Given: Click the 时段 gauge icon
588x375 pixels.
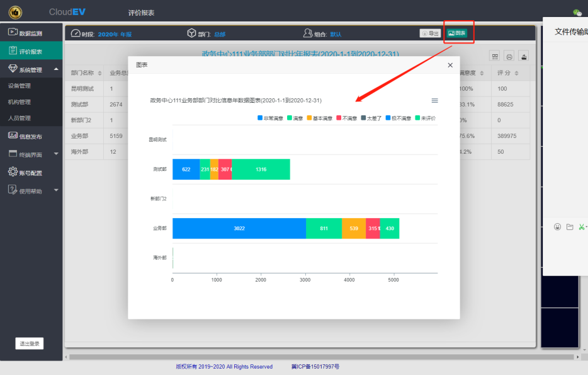Looking at the screenshot, I should tap(76, 33).
